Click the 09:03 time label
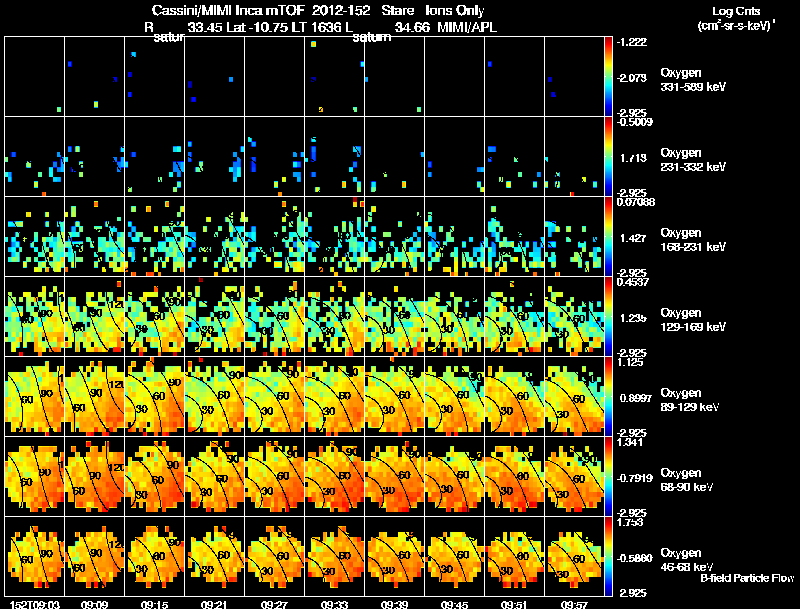 [x=35, y=605]
